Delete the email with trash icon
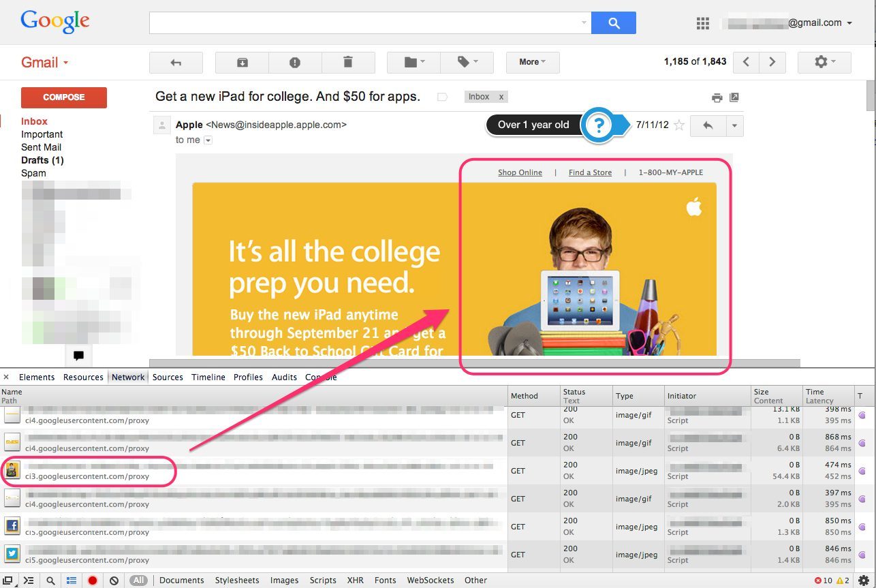This screenshot has height=588, width=876. click(x=348, y=63)
